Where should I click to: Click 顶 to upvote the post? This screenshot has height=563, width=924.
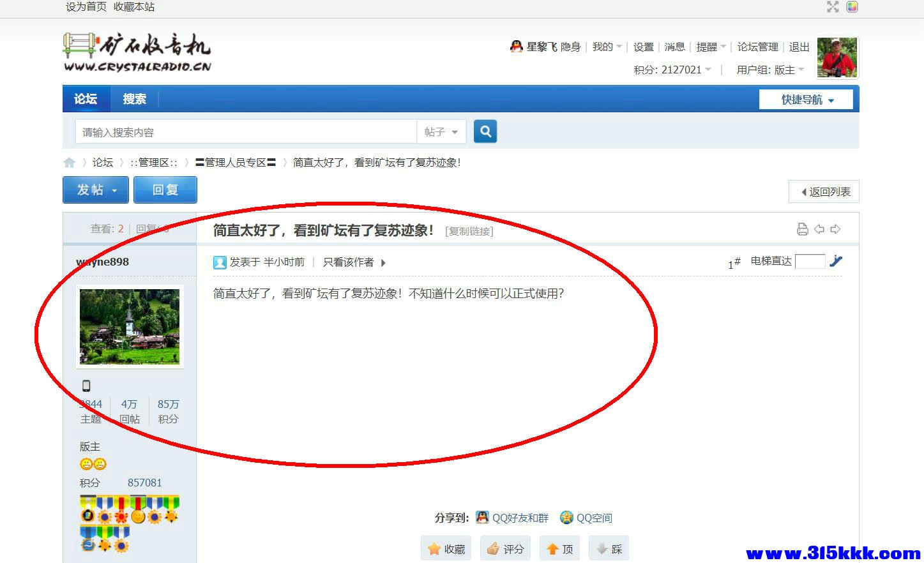click(x=559, y=548)
